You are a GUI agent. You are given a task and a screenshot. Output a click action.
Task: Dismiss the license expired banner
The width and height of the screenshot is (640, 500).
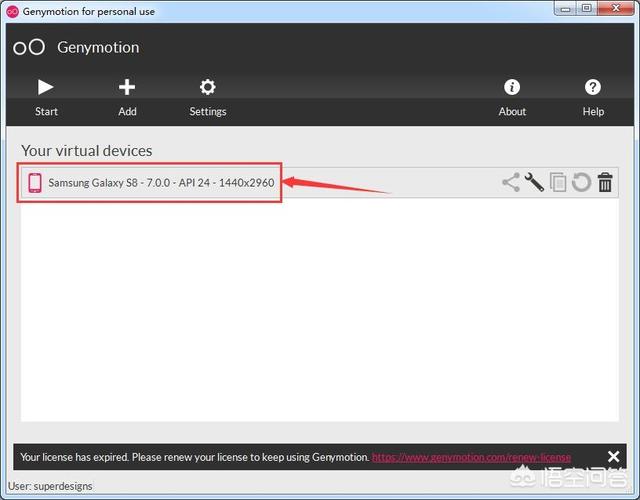tap(613, 456)
